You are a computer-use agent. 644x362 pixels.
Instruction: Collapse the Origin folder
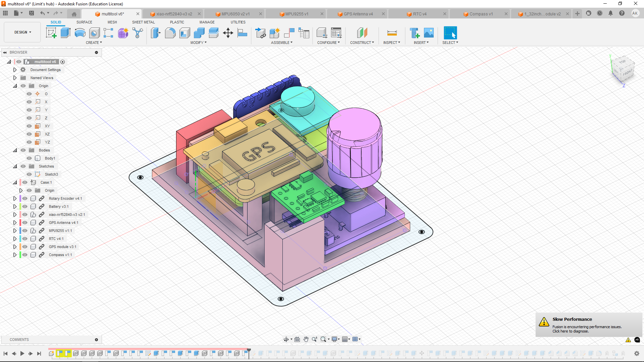click(15, 86)
